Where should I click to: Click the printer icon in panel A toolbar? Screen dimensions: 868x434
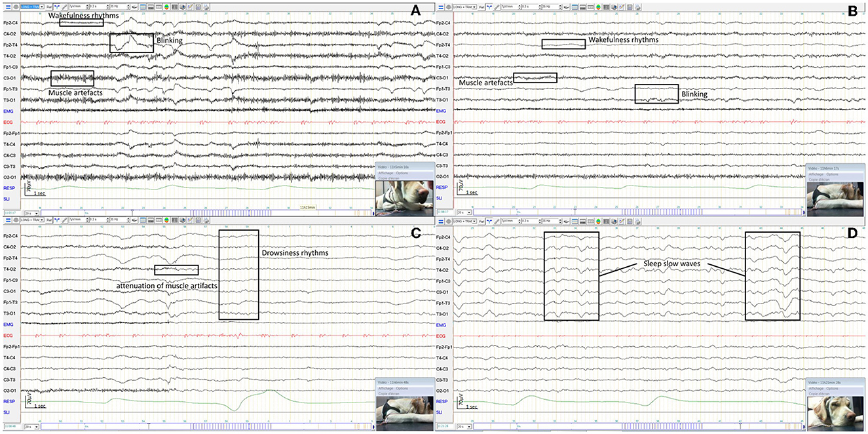pos(206,7)
